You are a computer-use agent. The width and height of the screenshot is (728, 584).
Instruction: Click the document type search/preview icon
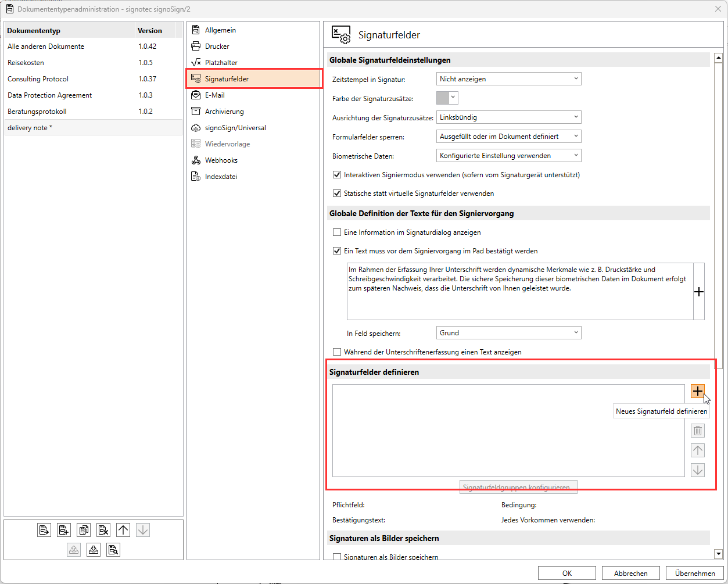point(113,550)
